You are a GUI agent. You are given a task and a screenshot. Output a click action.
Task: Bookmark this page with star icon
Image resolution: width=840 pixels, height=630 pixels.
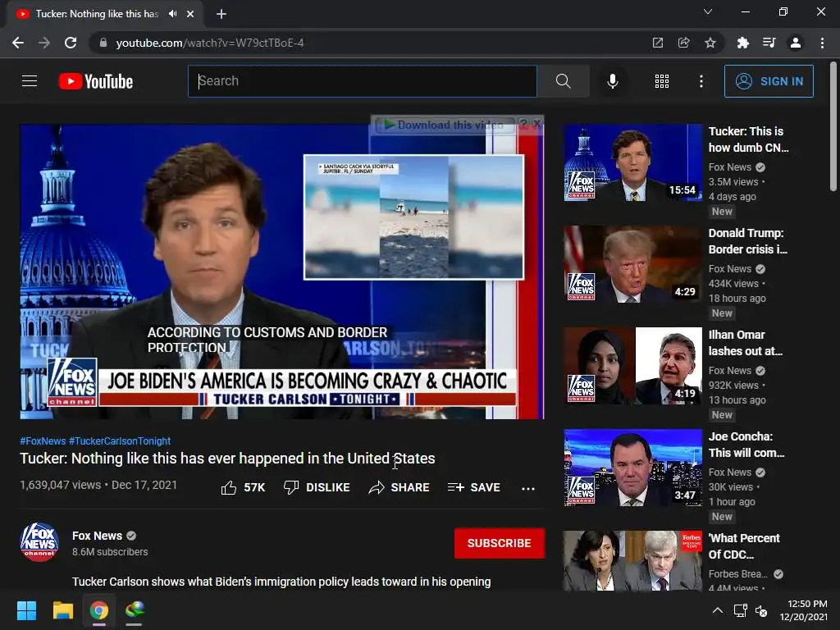710,43
